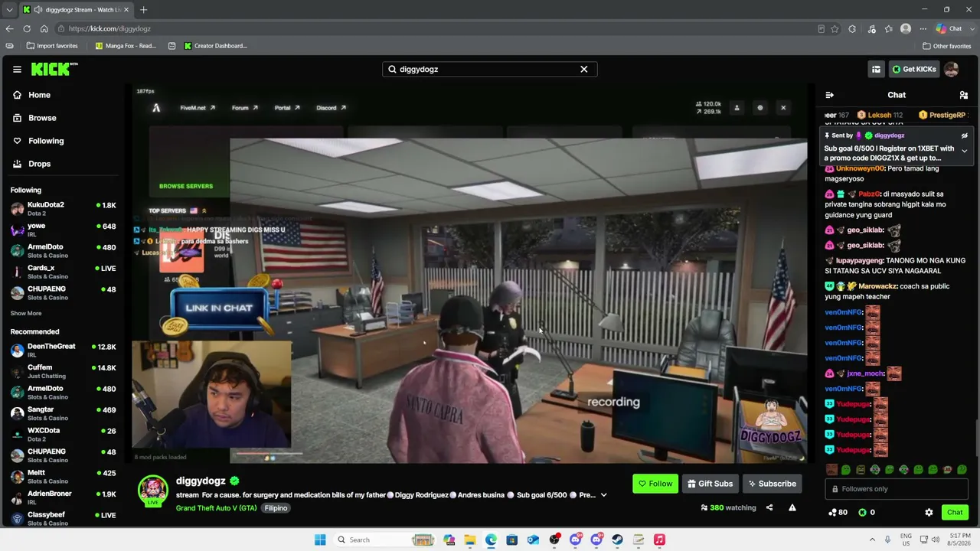Open yowe channel in Following list
Image resolution: width=980 pixels, height=551 pixels.
pyautogui.click(x=63, y=230)
